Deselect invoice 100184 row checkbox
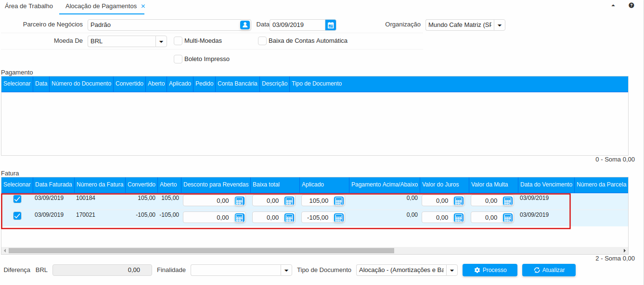644x285 pixels. tap(17, 199)
